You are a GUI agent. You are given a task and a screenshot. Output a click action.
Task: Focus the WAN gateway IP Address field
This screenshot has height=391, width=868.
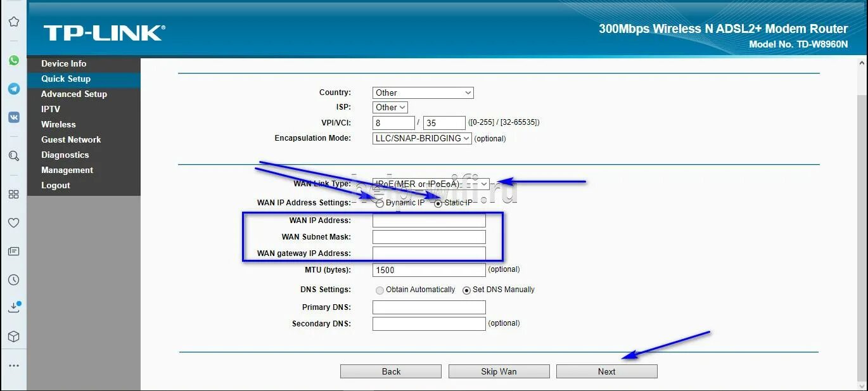click(x=429, y=253)
